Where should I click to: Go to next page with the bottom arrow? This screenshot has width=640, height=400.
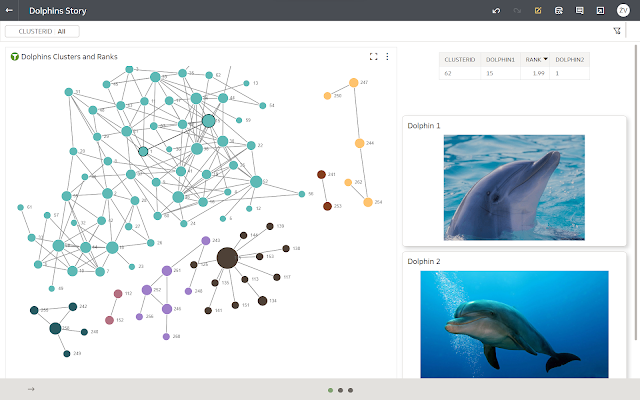click(31, 389)
